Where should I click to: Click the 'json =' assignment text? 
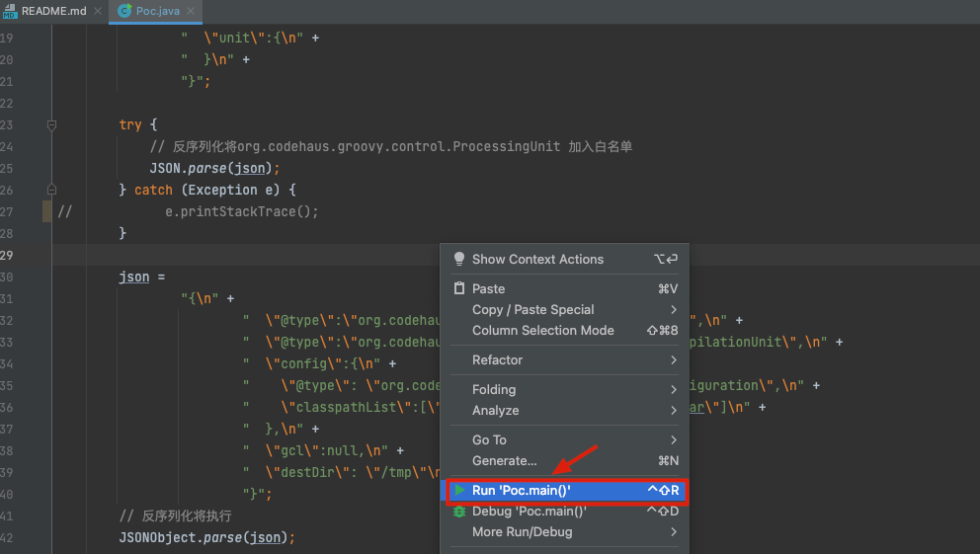point(142,277)
